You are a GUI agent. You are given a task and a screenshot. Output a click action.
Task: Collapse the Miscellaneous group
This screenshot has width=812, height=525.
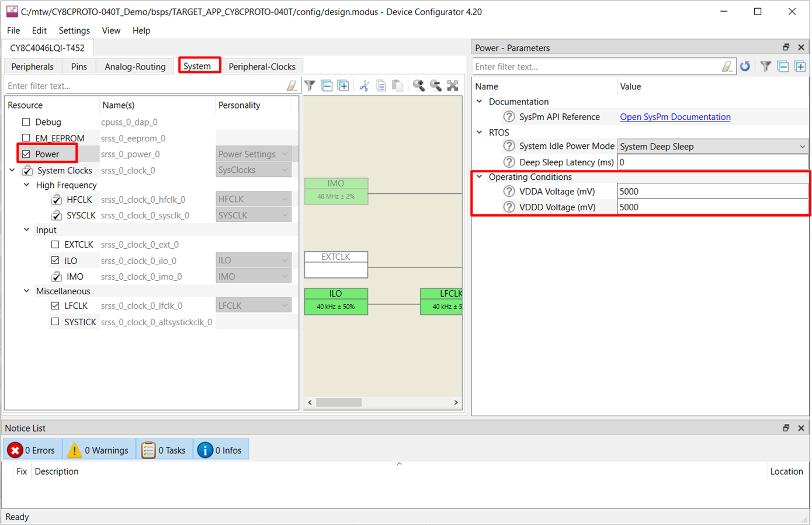(x=26, y=291)
